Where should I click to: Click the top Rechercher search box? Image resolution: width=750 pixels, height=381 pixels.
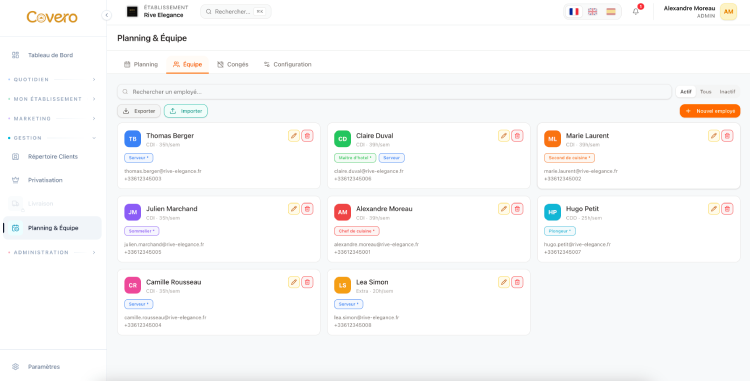point(236,11)
